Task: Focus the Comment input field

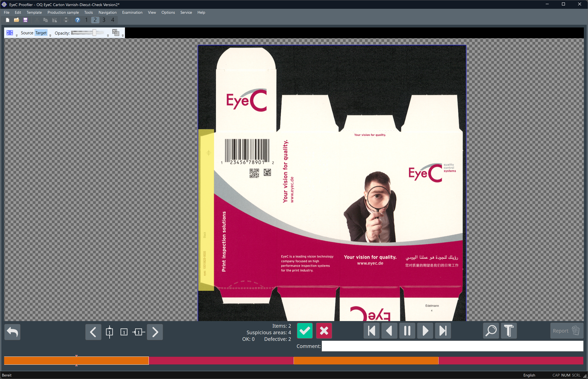Action: [453, 346]
